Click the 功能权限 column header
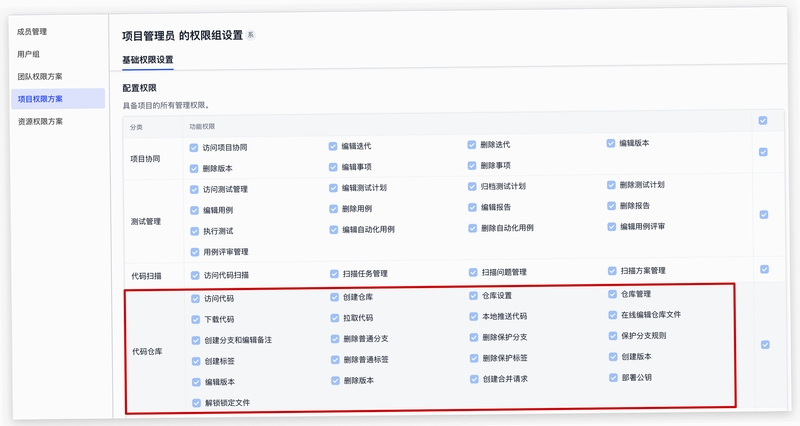The height and width of the screenshot is (426, 800). [202, 127]
